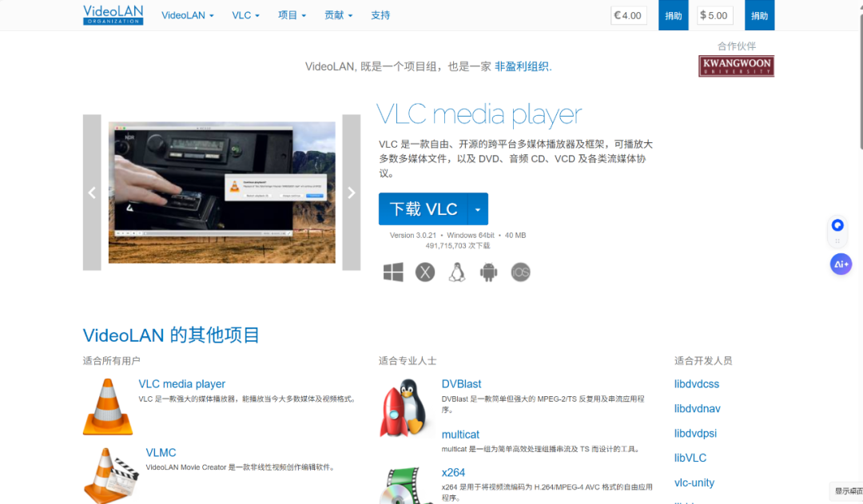863x504 pixels.
Task: Open the VideoLAN dropdown menu
Action: [x=188, y=15]
